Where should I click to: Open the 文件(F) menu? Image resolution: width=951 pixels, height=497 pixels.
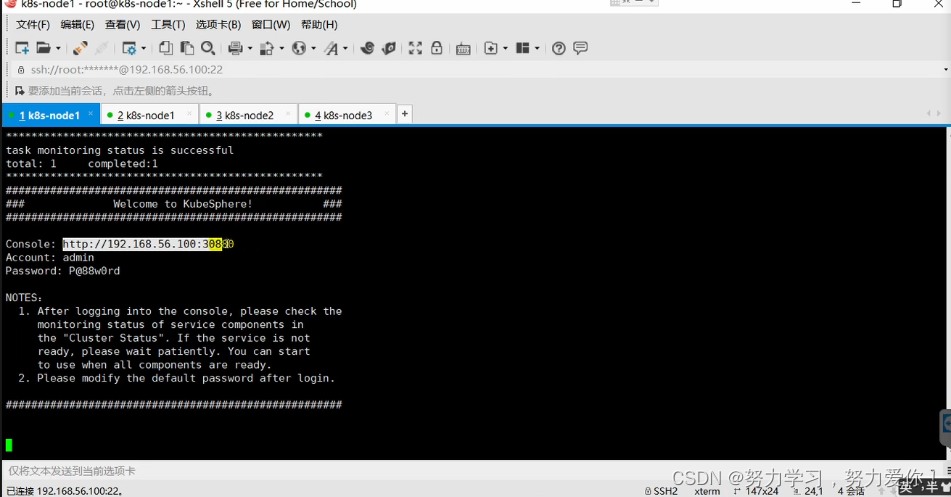tap(33, 25)
